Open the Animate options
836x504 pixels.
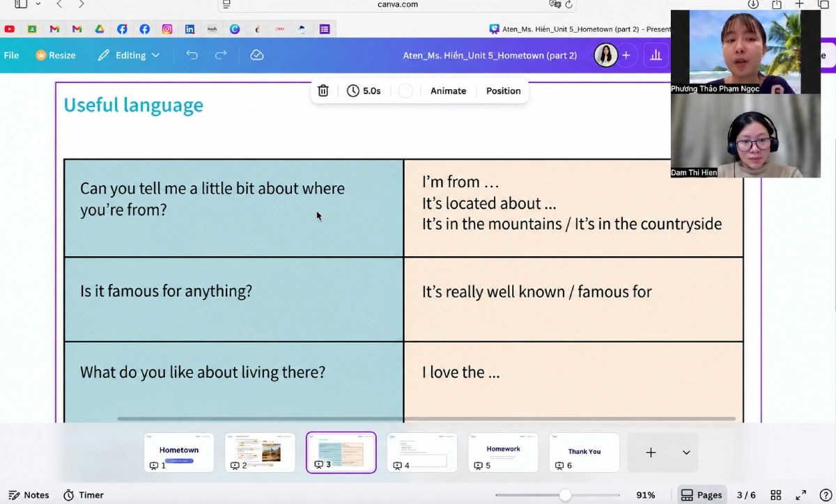(448, 90)
